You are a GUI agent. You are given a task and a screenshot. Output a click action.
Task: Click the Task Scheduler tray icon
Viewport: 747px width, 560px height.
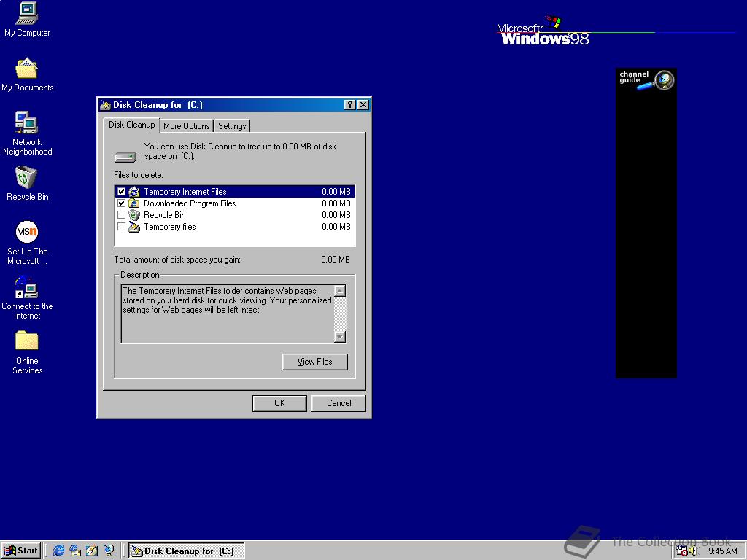682,551
